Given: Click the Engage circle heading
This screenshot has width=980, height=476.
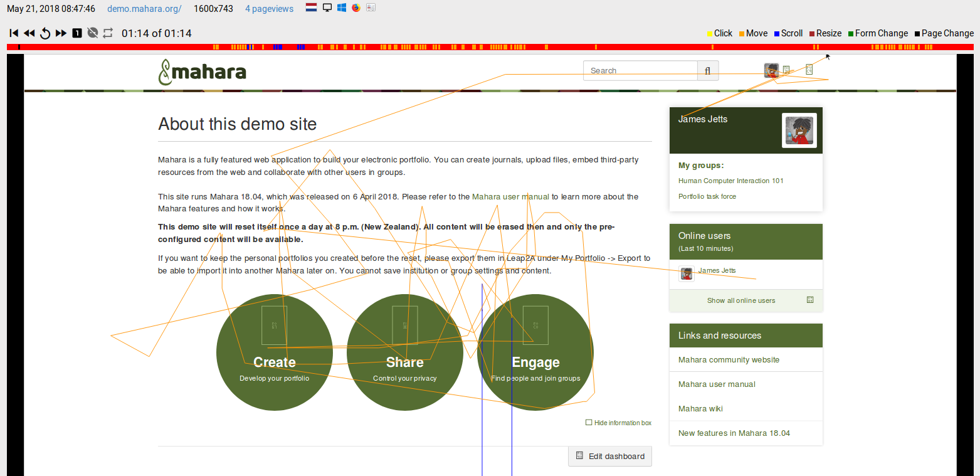Looking at the screenshot, I should click(x=535, y=362).
